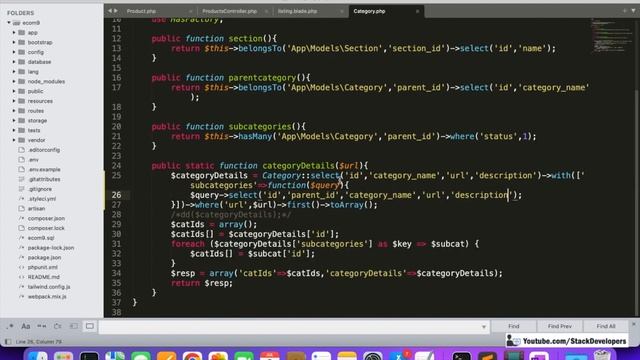Viewport: 640px width, 360px height.
Task: Click the composer.lock file icon
Action: 22,228
